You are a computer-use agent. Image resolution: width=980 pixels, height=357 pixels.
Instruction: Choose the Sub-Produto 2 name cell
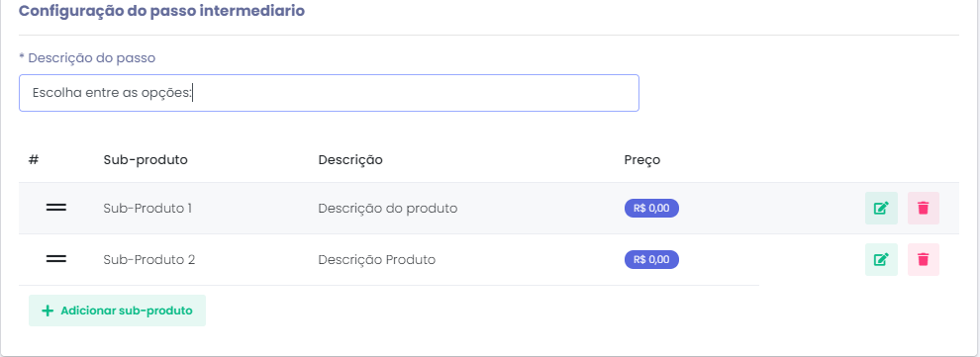[149, 260]
